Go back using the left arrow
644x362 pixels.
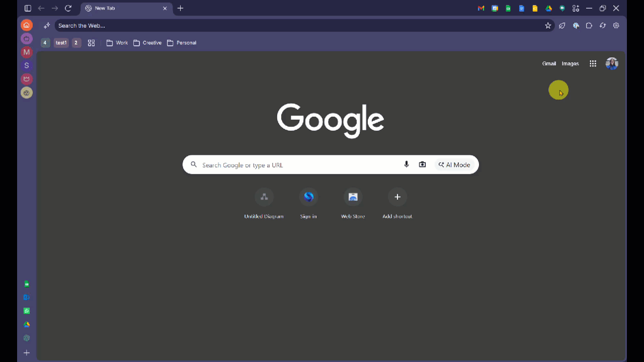tap(41, 8)
